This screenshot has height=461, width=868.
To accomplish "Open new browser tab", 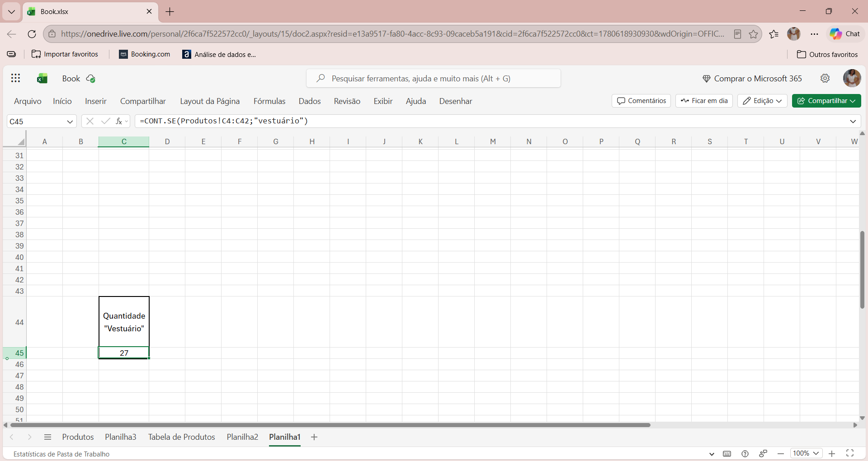I will [x=170, y=12].
